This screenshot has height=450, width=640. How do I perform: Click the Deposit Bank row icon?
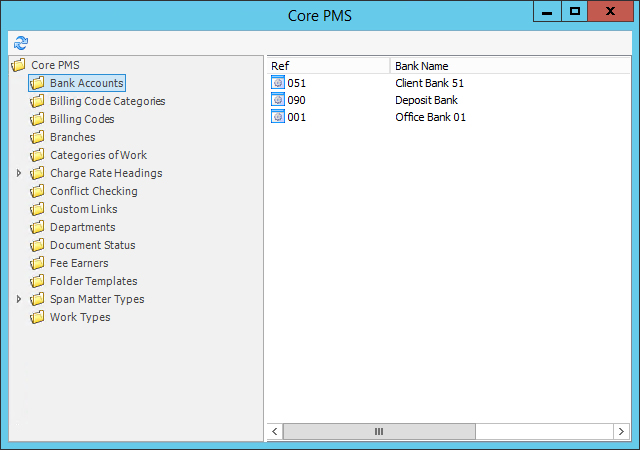point(278,100)
